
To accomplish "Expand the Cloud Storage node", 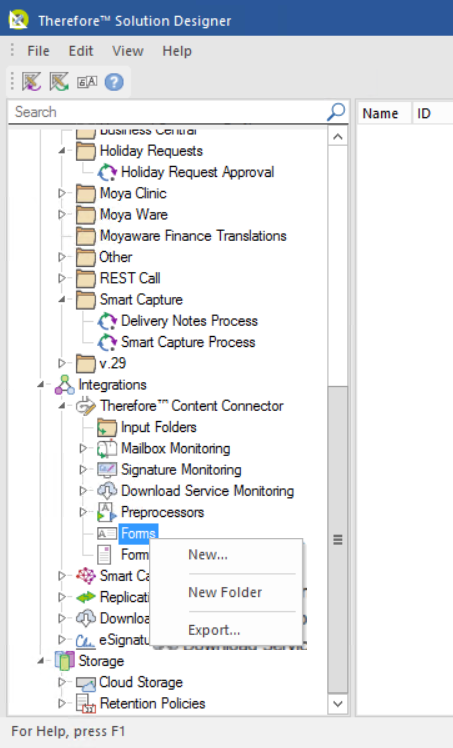I will pos(62,683).
